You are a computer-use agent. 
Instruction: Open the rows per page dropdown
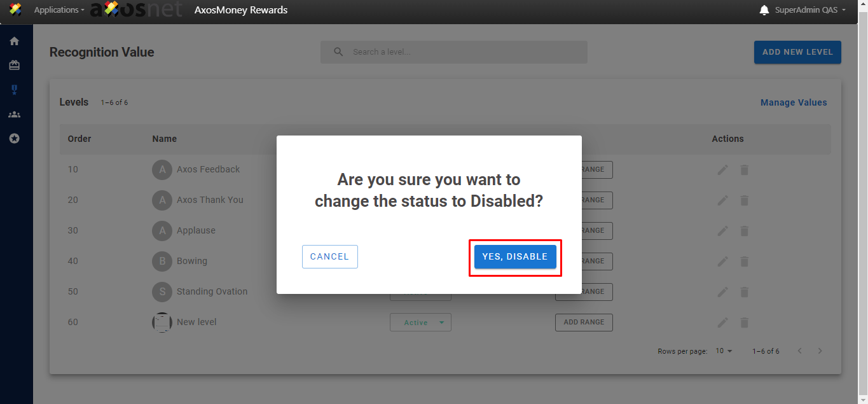pos(724,351)
